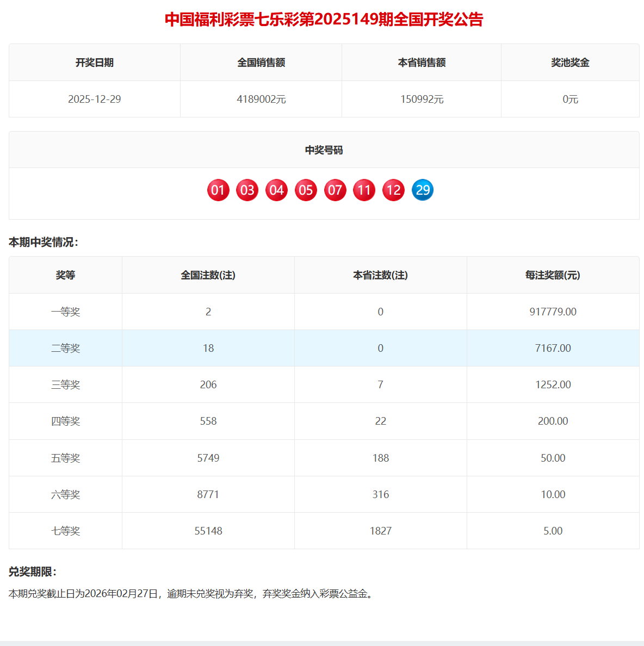Click red lottery ball 01
The width and height of the screenshot is (644, 646).
coord(218,190)
